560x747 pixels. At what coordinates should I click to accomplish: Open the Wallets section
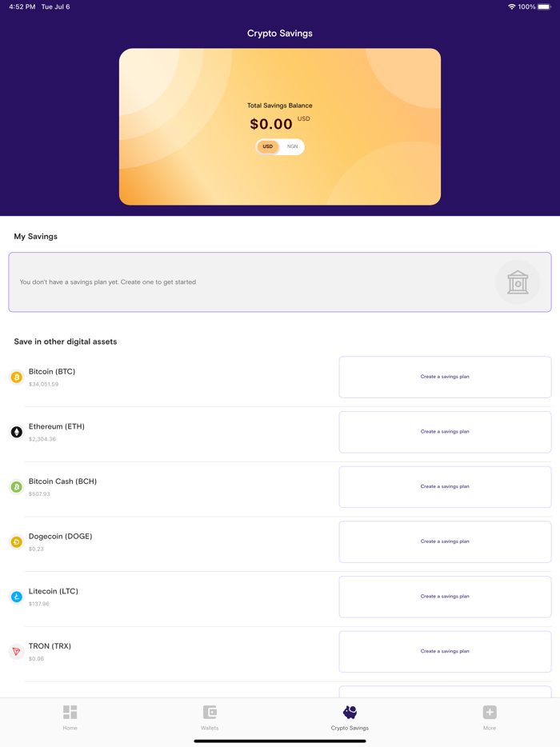click(x=210, y=716)
